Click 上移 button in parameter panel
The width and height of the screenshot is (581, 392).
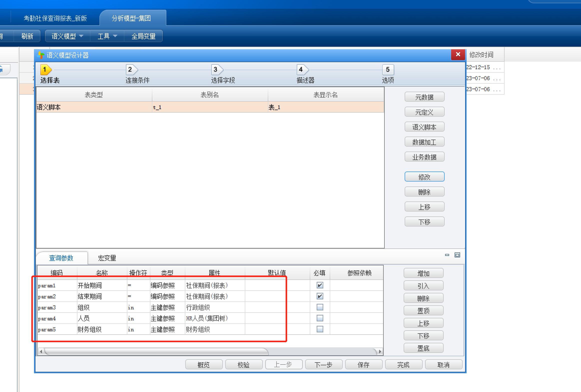coord(423,323)
